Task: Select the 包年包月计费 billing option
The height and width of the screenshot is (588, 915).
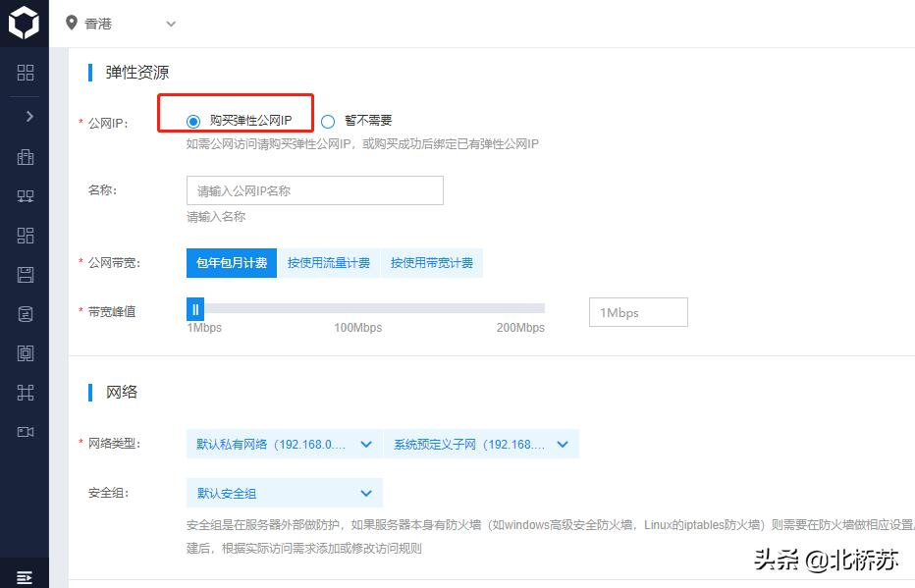Action: [x=231, y=262]
